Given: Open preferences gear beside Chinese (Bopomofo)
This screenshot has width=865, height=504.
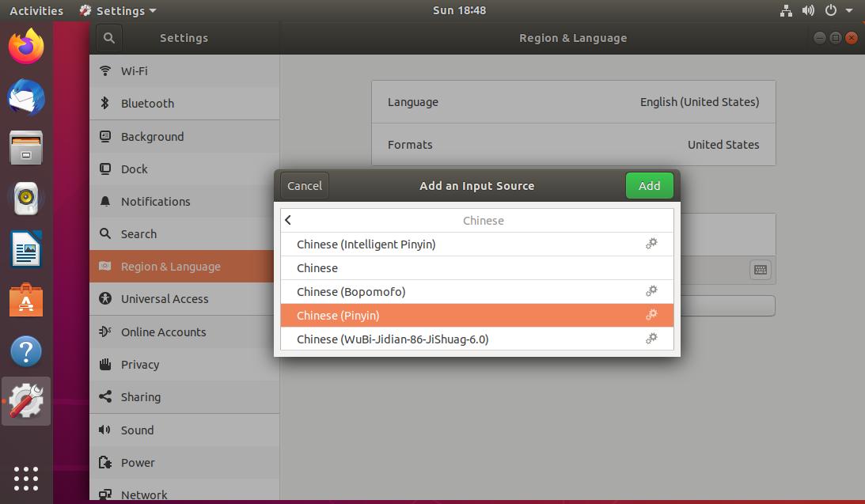Looking at the screenshot, I should (651, 291).
